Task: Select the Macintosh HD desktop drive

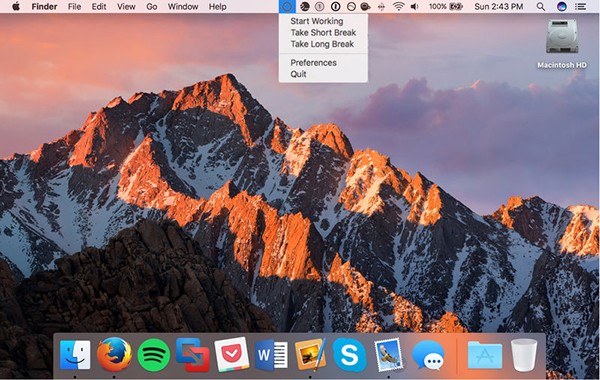Action: pyautogui.click(x=562, y=44)
